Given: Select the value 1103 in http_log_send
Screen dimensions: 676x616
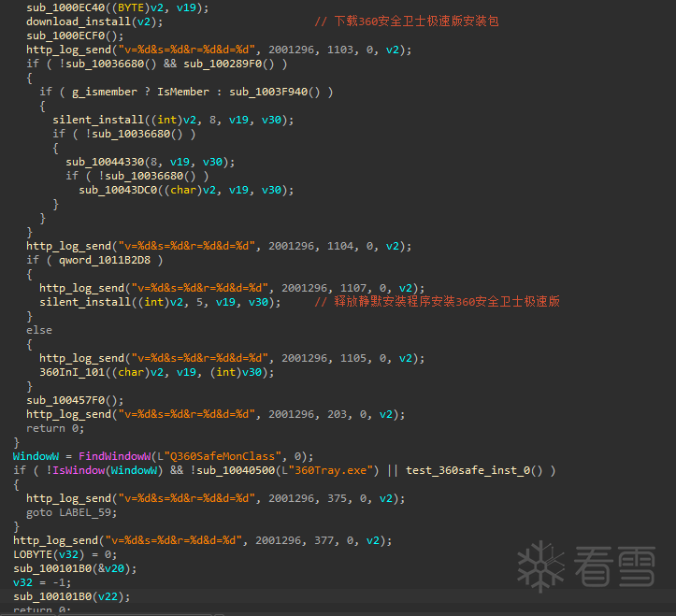Looking at the screenshot, I should pos(340,50).
